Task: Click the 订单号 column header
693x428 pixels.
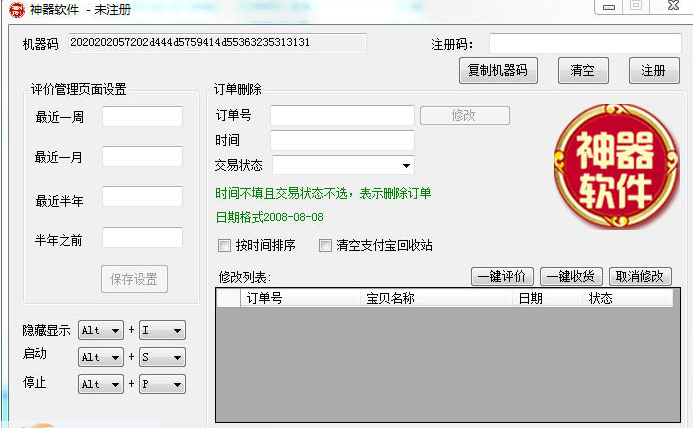Action: click(x=301, y=298)
